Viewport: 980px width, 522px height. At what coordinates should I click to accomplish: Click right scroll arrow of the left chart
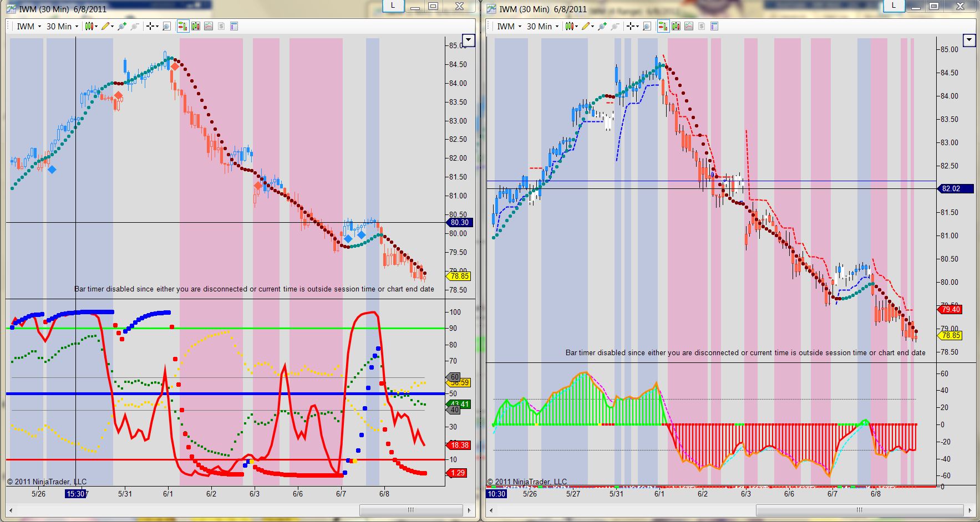[469, 510]
